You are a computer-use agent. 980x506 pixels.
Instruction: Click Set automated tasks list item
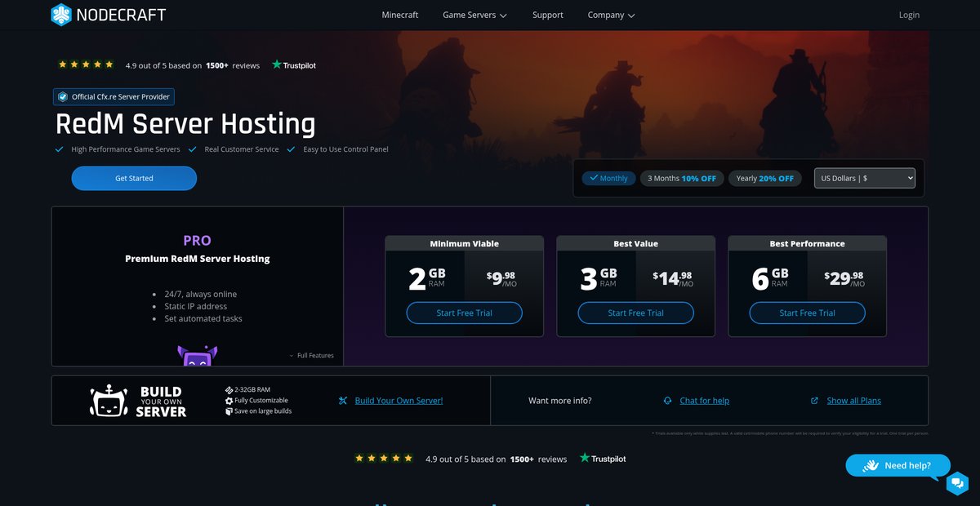[x=203, y=318]
